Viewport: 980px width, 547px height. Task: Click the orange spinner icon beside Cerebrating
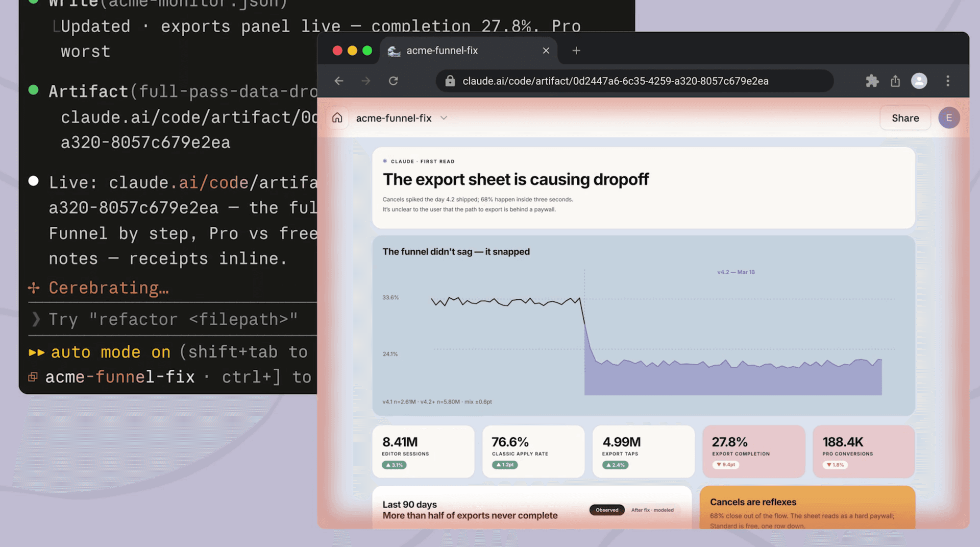(34, 288)
